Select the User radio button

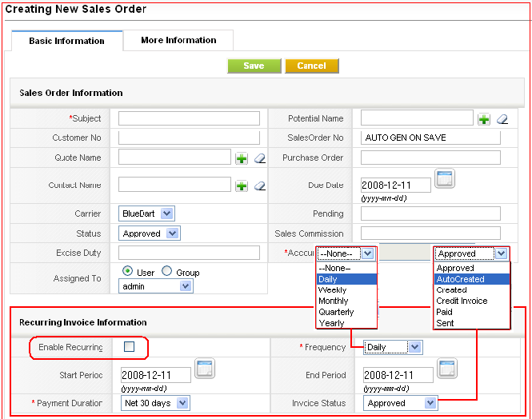127,271
